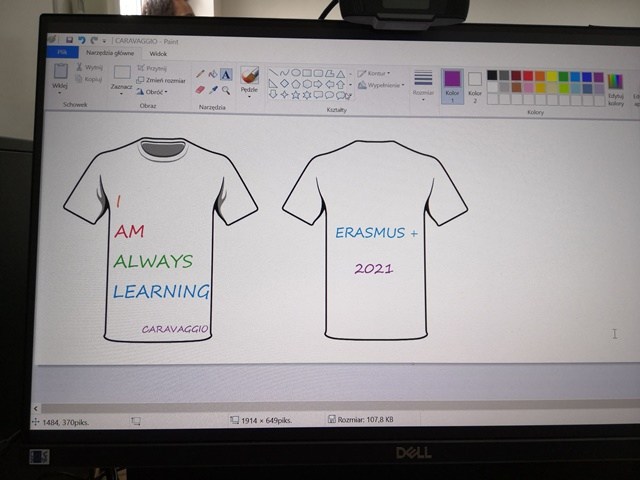Open the Wklej paste options arrow

[60, 93]
